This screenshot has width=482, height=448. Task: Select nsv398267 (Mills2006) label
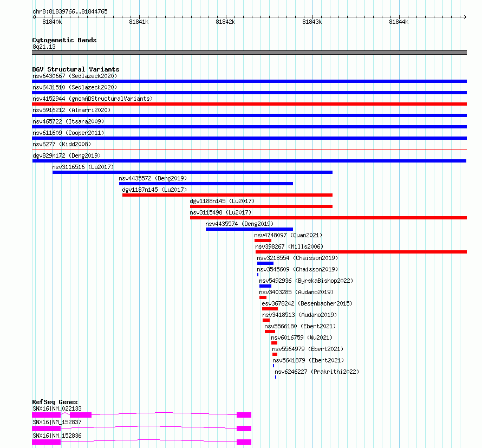click(289, 246)
